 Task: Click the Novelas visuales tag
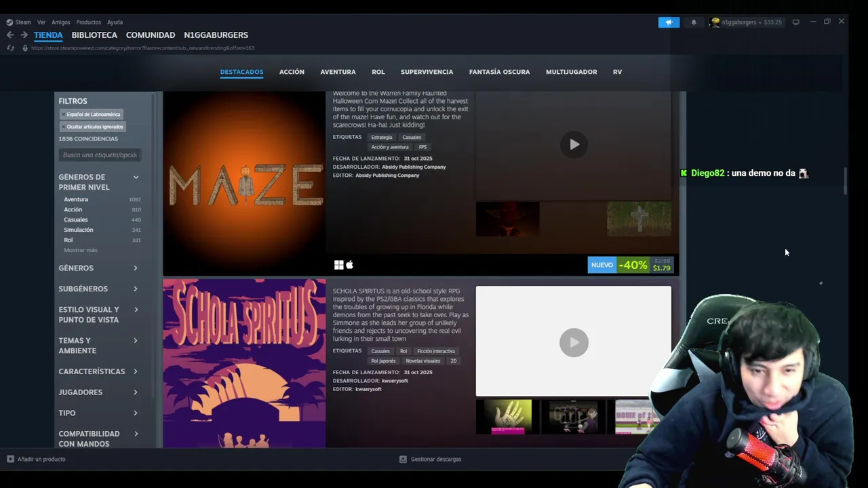(x=422, y=361)
